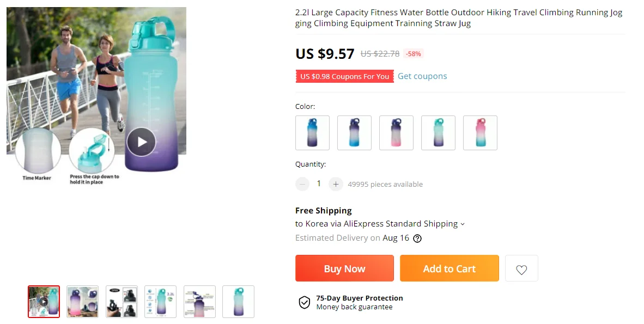Screen dimensions: 644x324
Task: Choose the navy-to-light-blue bottle color
Action: click(354, 133)
